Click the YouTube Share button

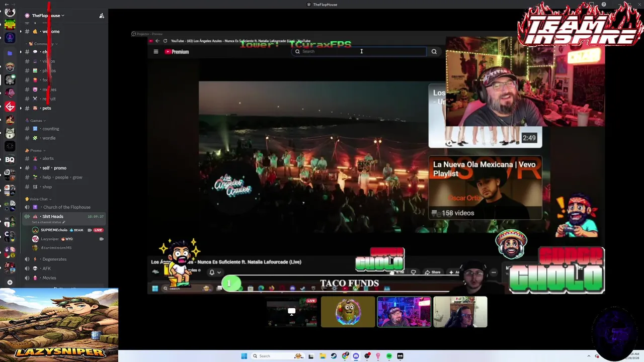433,273
